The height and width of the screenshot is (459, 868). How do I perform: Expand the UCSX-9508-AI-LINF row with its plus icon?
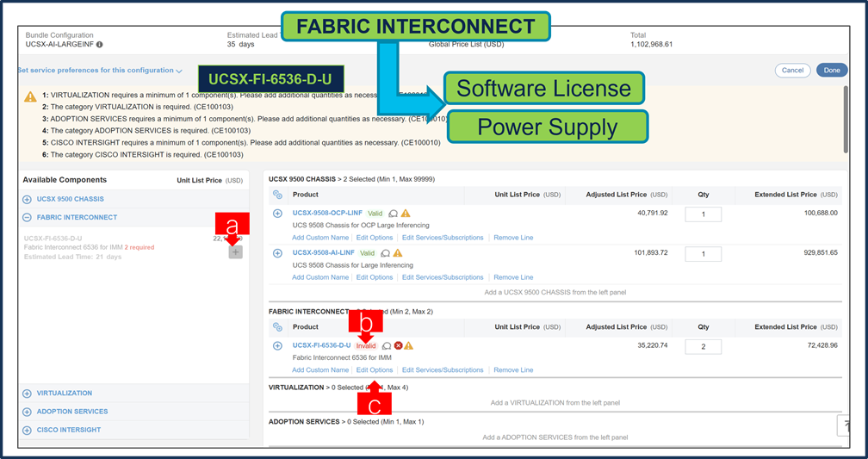click(x=278, y=253)
